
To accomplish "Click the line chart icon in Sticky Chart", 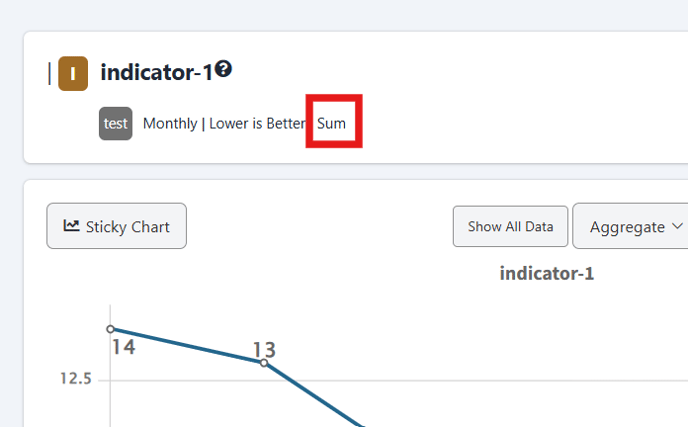I will click(71, 226).
